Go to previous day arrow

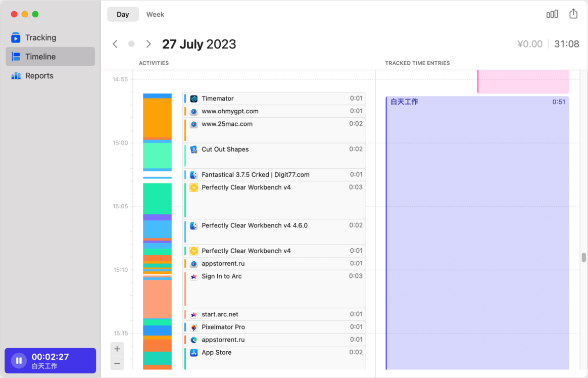click(x=115, y=44)
